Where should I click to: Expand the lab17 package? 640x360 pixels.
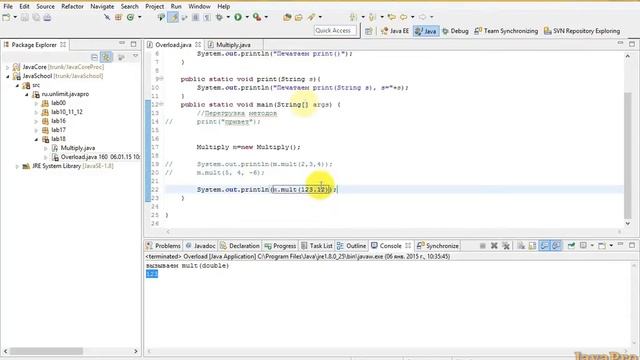coord(36,130)
